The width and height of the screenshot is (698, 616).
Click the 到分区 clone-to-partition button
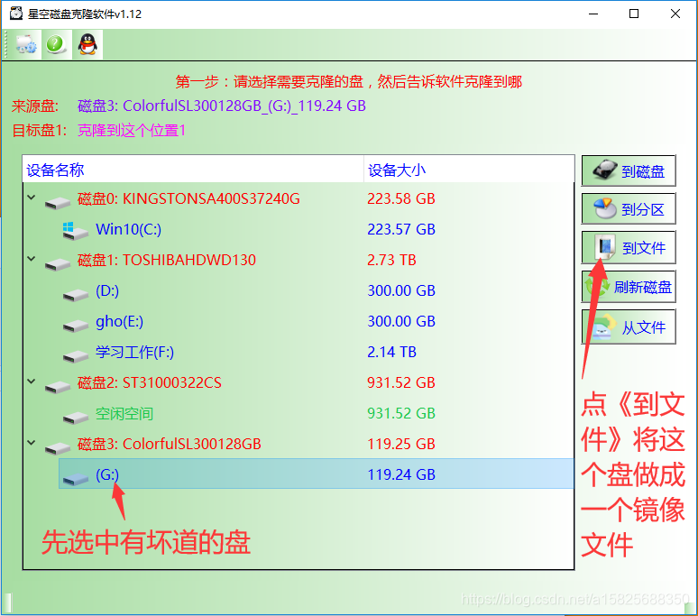point(629,208)
